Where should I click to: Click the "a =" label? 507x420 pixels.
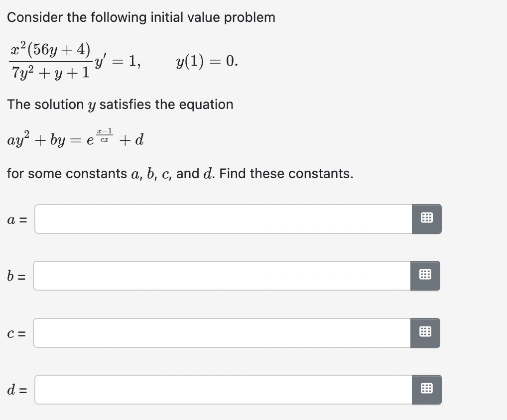16,219
